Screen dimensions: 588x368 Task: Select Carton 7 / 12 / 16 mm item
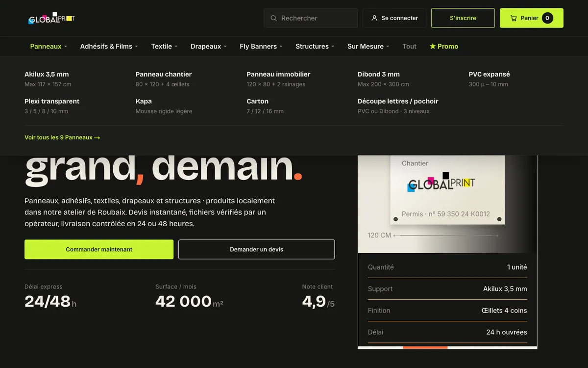coord(265,106)
